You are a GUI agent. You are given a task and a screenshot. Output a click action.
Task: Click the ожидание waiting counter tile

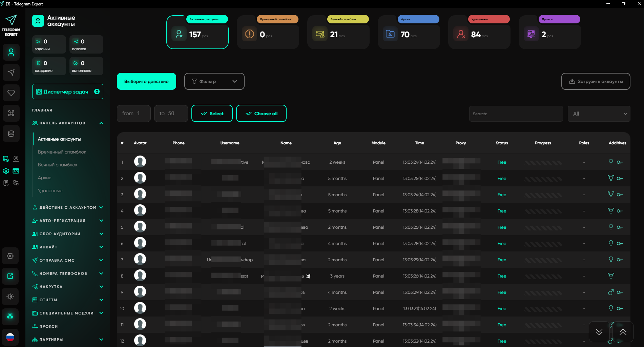click(x=49, y=66)
